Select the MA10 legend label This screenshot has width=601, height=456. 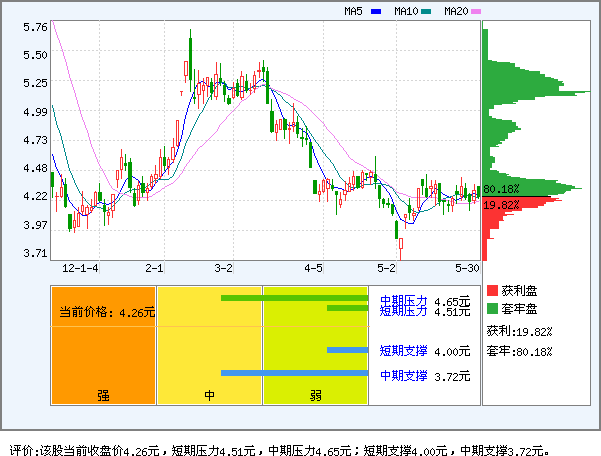(x=406, y=11)
